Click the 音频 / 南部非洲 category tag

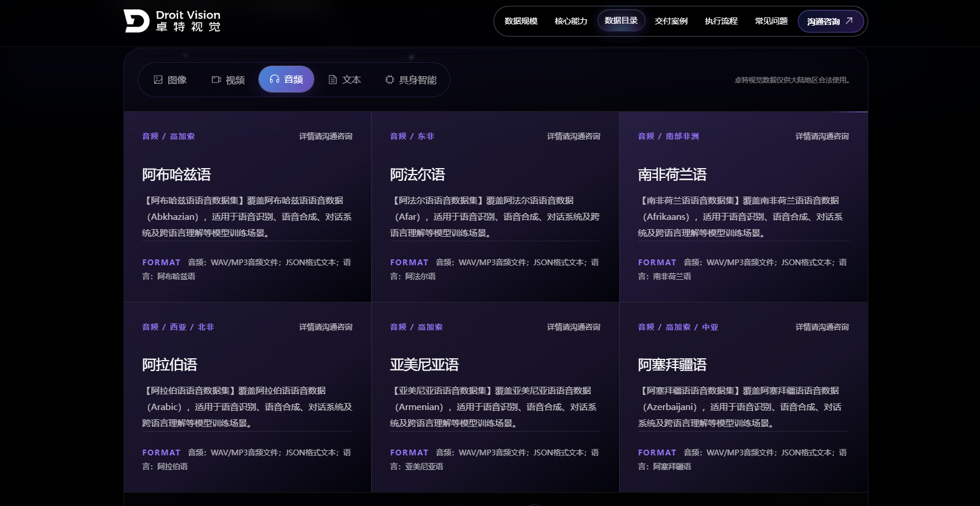pyautogui.click(x=669, y=136)
